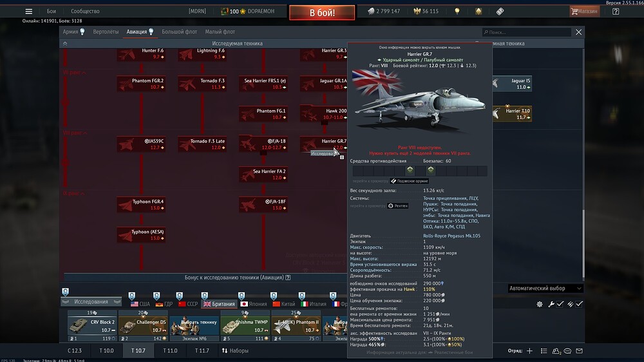This screenshot has width=644, height=362.
Task: Open the main hamburger menu
Action: (28, 12)
